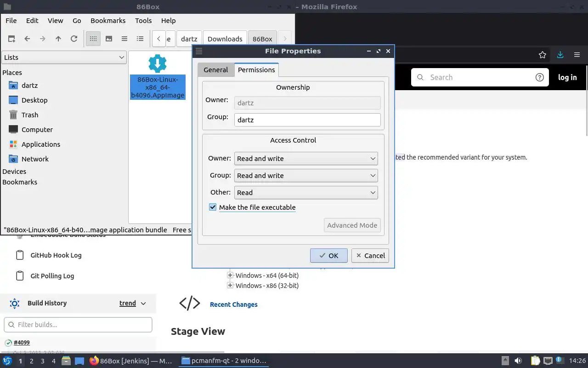588x368 pixels.
Task: Go back in pcmanfm file manager
Action: coord(27,39)
